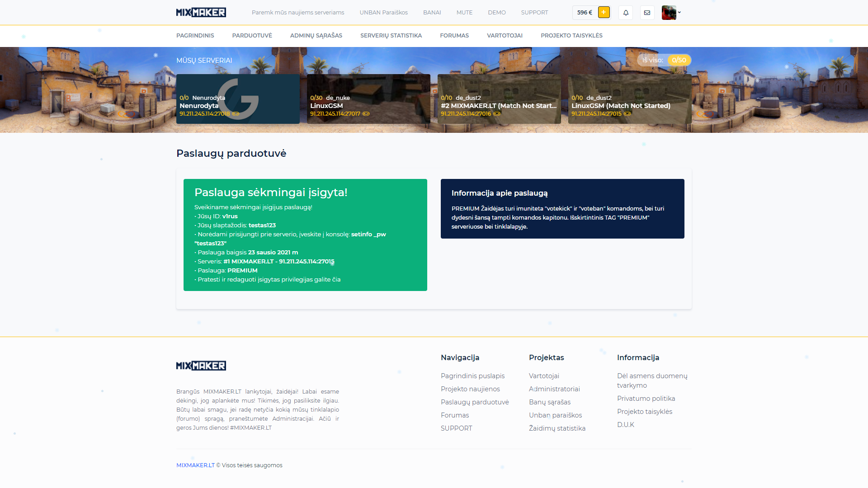Open footer Žaidimų statistika link

(557, 428)
